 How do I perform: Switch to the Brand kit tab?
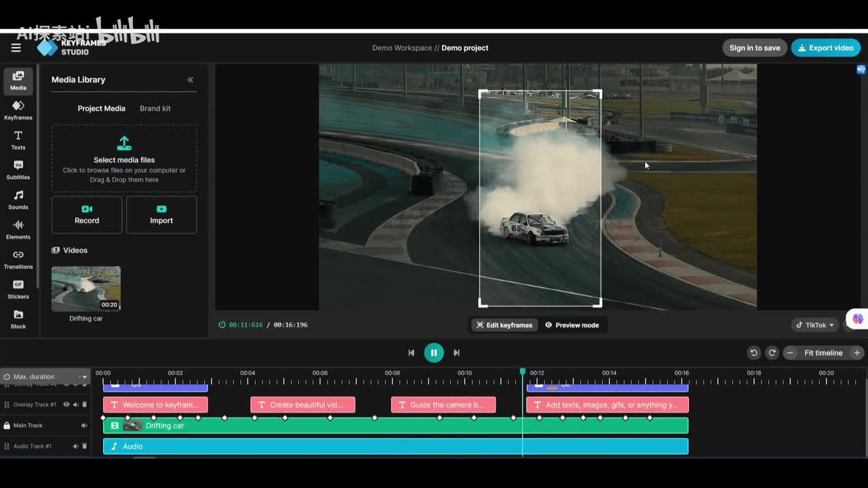tap(155, 108)
